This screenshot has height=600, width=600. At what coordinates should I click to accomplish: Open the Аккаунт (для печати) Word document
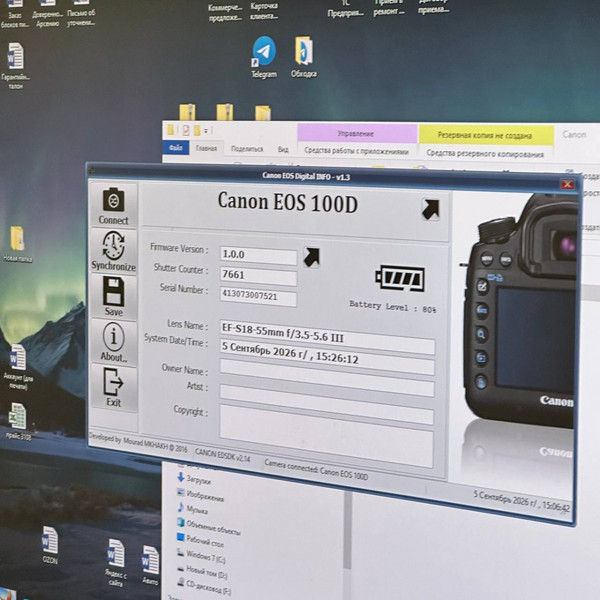[18, 367]
